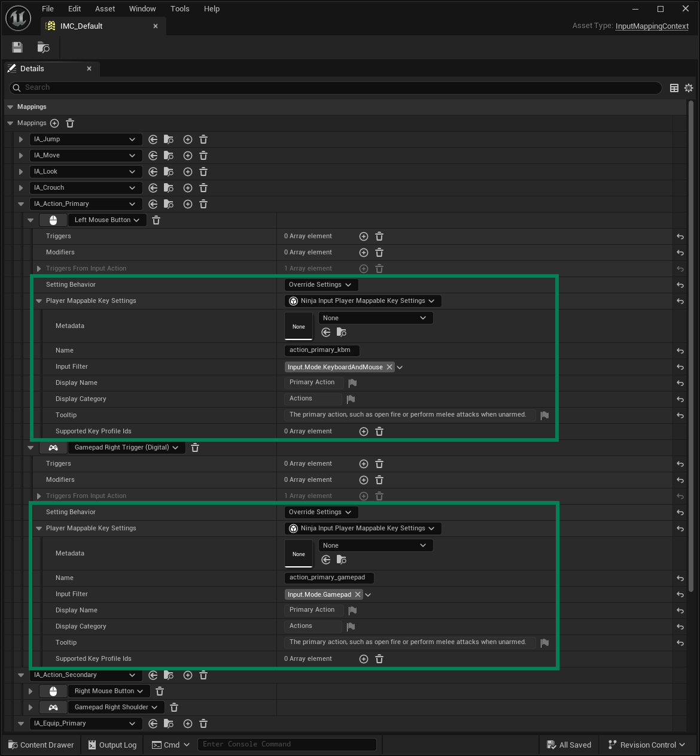Open the Gamepad Right Trigger (Digital) key dropdown
This screenshot has height=756, width=700.
[126, 447]
